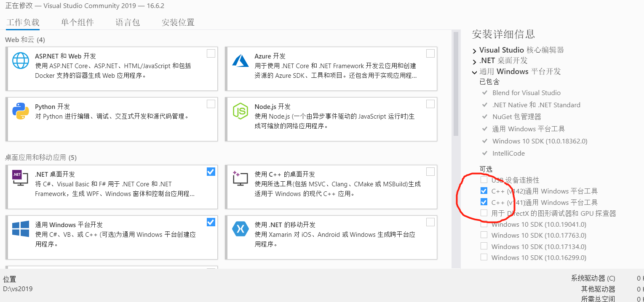This screenshot has width=644, height=302.
Task: Click NuGet 包管理器 included item
Action: point(517,117)
